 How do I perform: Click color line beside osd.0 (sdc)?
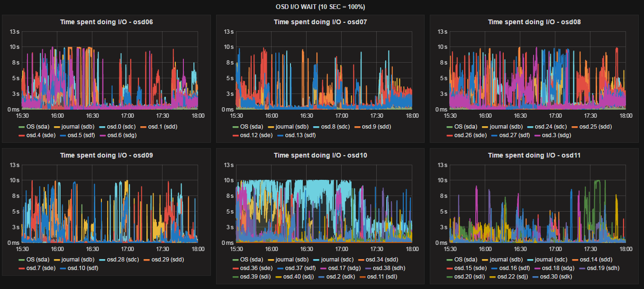point(102,127)
